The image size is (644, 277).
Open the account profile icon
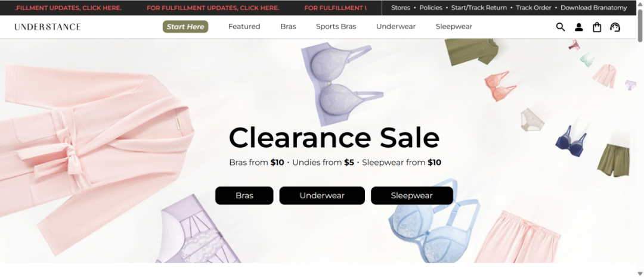pos(578,27)
